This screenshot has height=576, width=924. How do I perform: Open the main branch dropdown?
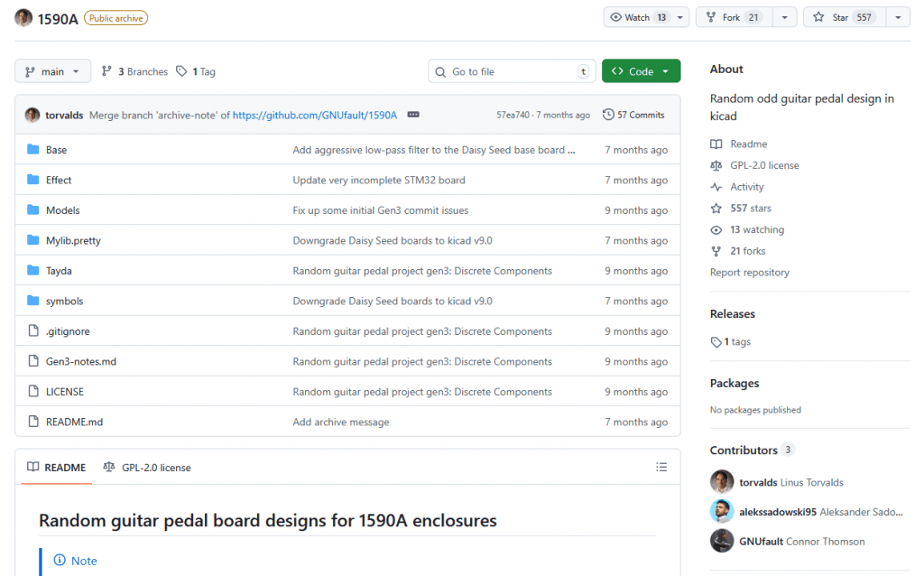(53, 71)
